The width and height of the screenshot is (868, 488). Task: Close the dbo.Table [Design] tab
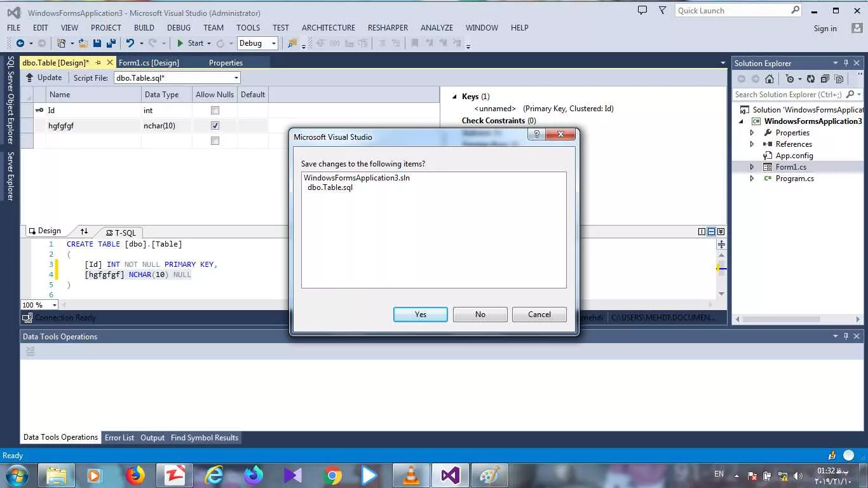pos(110,62)
